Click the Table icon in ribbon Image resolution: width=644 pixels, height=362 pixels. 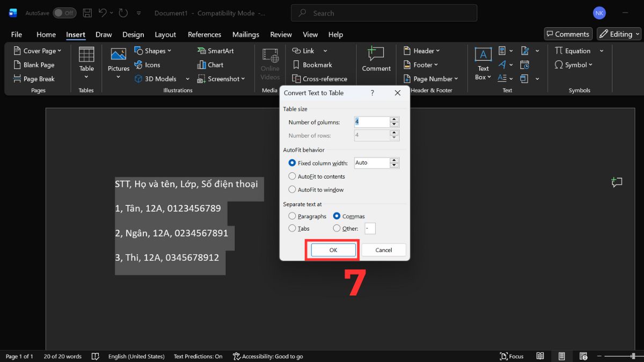pyautogui.click(x=86, y=55)
